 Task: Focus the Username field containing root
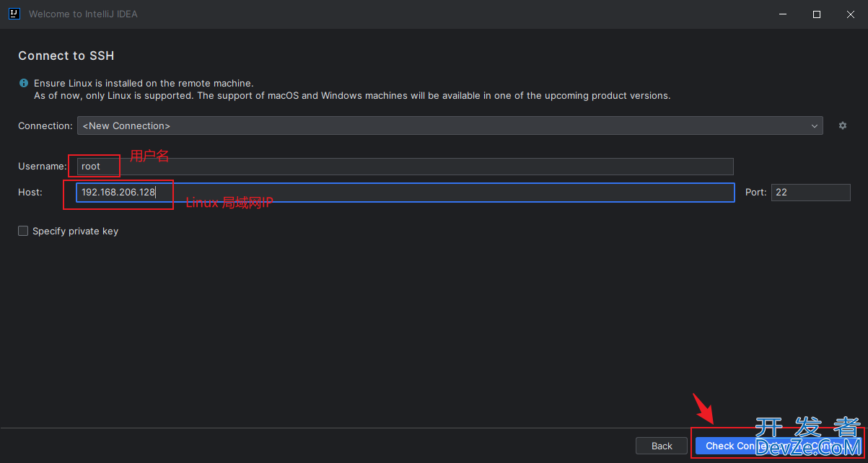click(x=405, y=167)
